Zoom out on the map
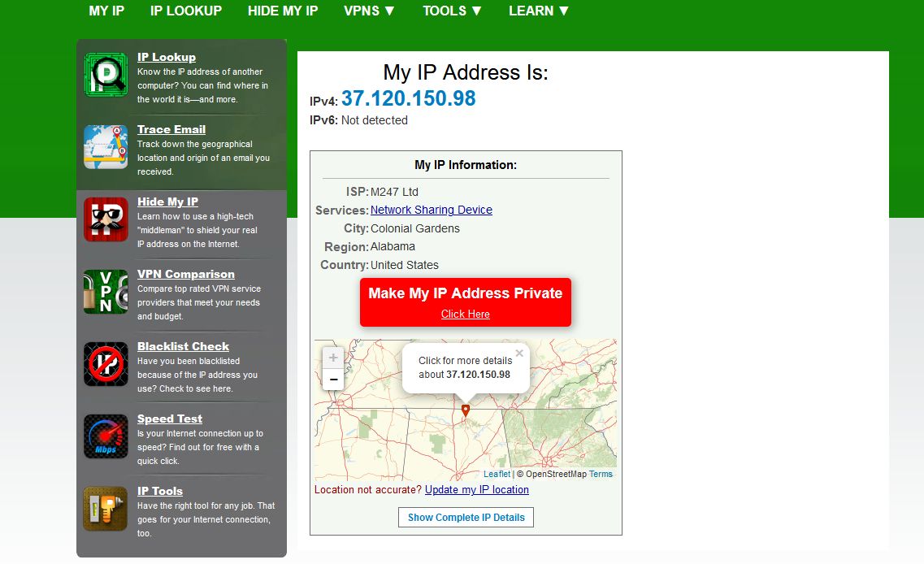Screen dimensions: 924x564 333,380
